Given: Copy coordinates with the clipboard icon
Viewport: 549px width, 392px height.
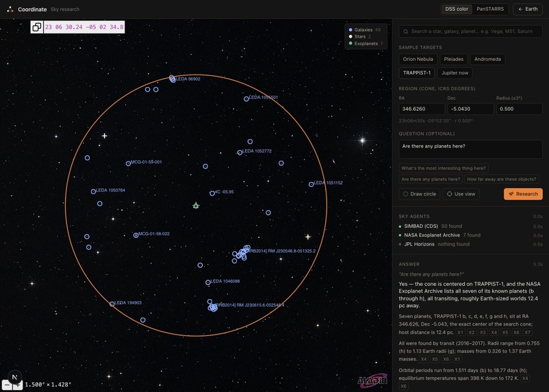Looking at the screenshot, I should pyautogui.click(x=37, y=27).
